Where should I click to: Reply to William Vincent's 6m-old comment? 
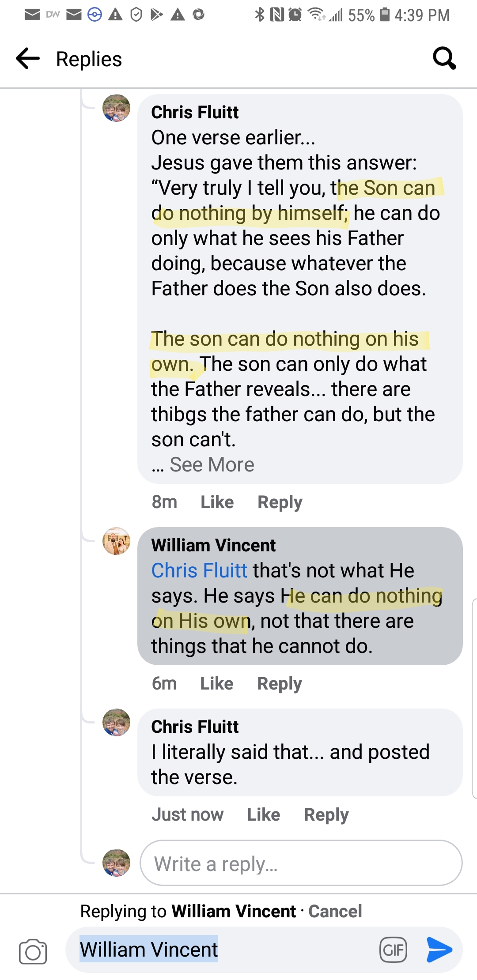click(279, 683)
